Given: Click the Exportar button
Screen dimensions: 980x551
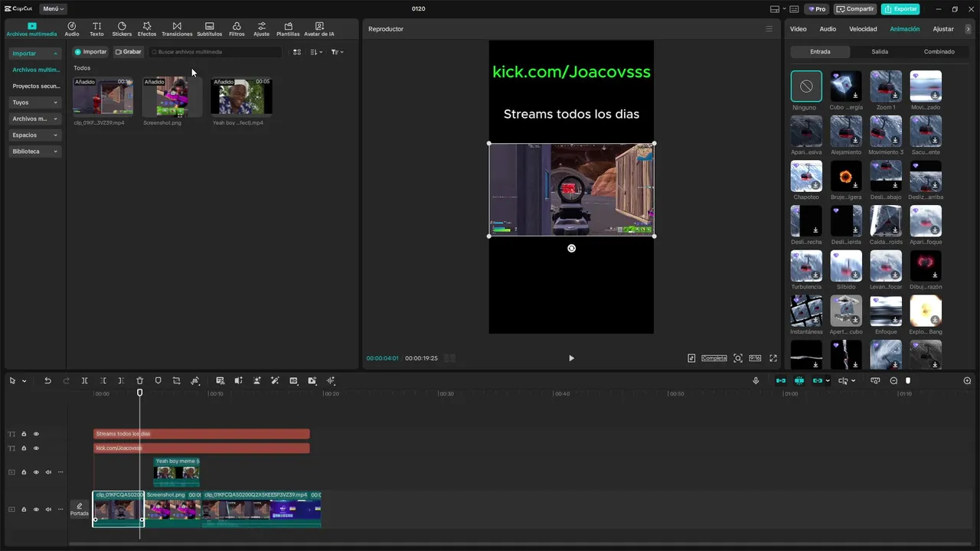Looking at the screenshot, I should coord(900,9).
